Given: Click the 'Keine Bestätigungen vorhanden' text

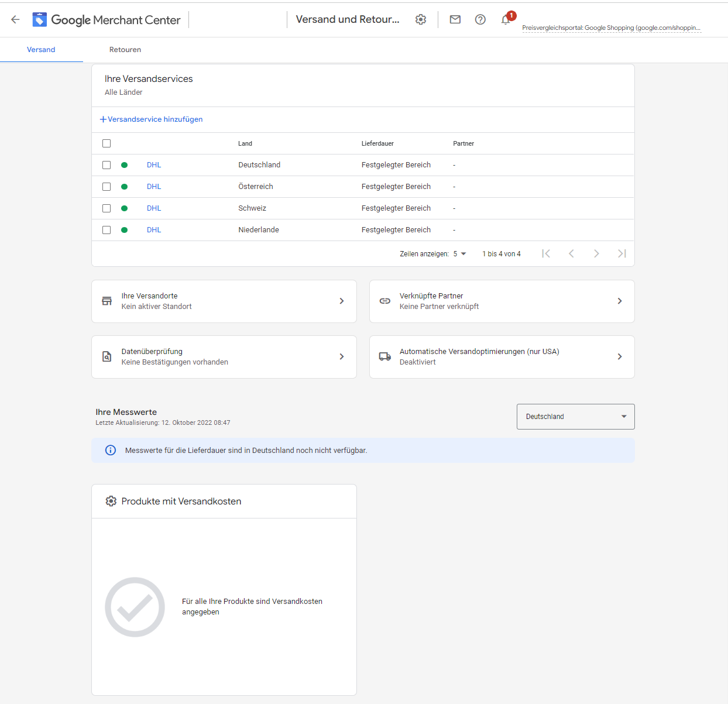Looking at the screenshot, I should click(175, 362).
